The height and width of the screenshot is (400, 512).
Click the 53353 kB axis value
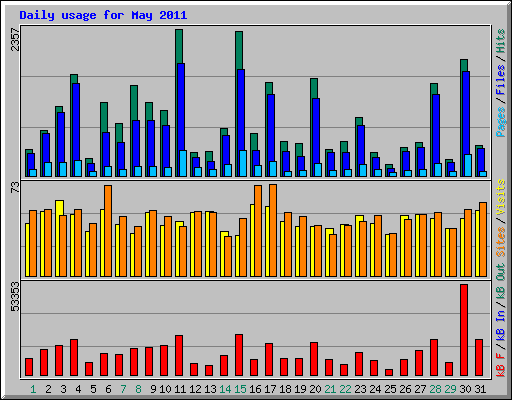[15, 296]
